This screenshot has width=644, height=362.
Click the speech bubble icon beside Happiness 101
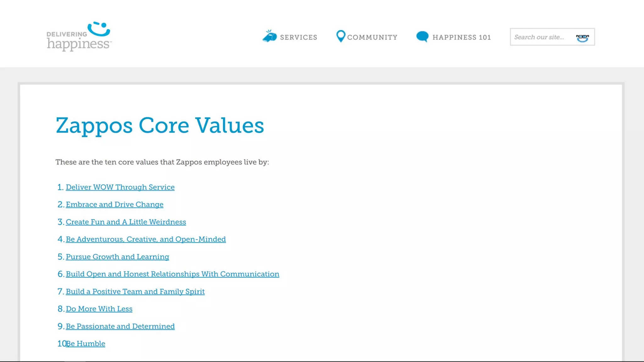[422, 37]
